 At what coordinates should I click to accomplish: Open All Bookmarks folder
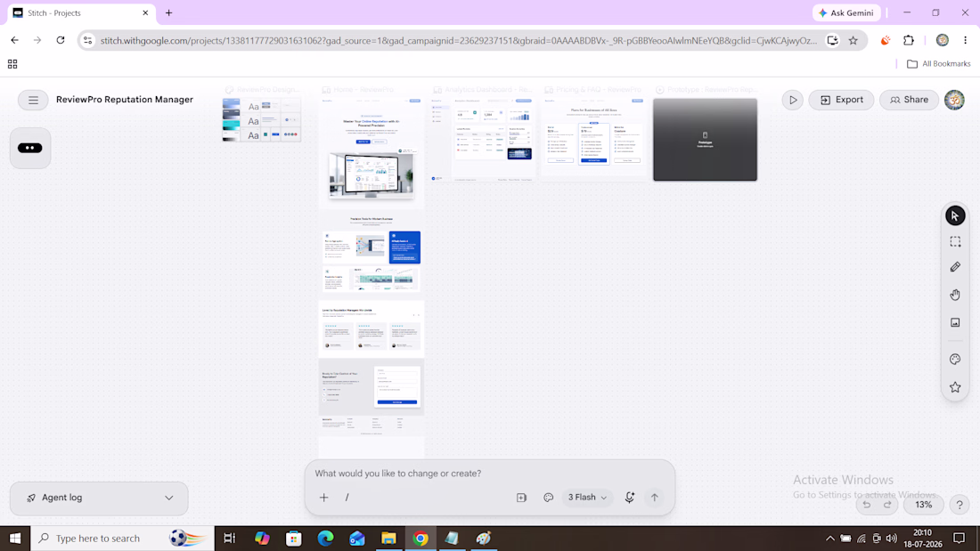[x=939, y=64]
